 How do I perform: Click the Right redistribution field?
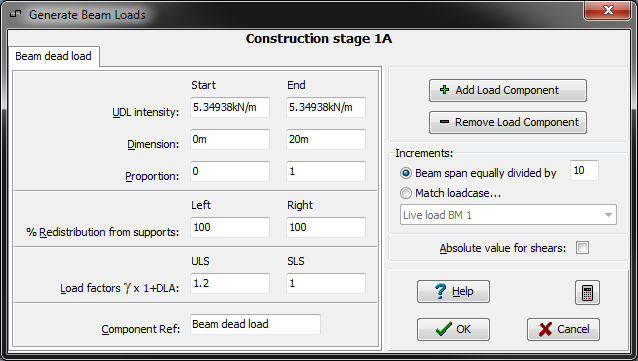[326, 227]
